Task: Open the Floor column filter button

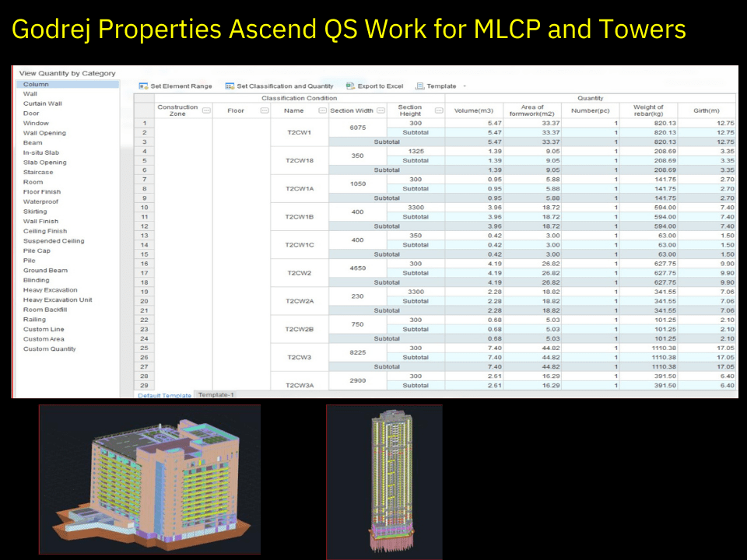Action: point(265,110)
